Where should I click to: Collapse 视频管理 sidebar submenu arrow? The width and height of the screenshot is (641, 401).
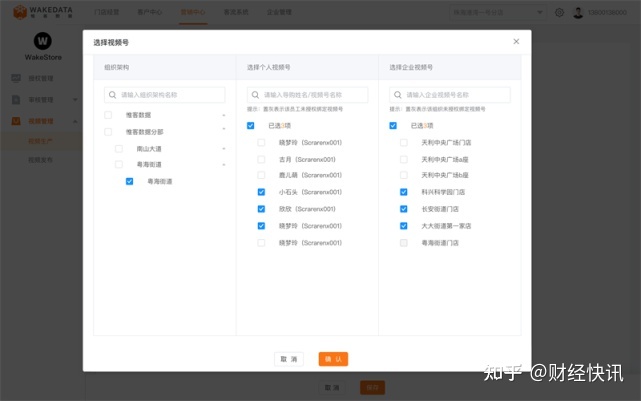[x=75, y=121]
